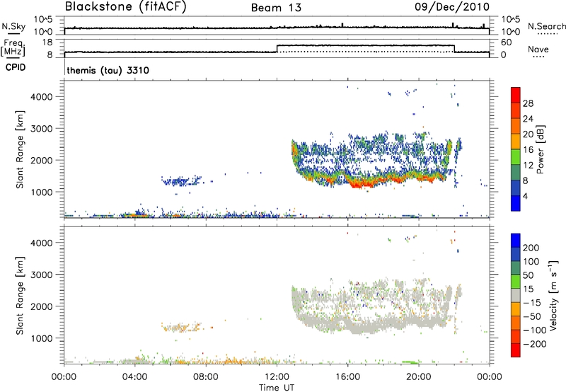Click the '-100' velocity colorbar label

tap(534, 330)
